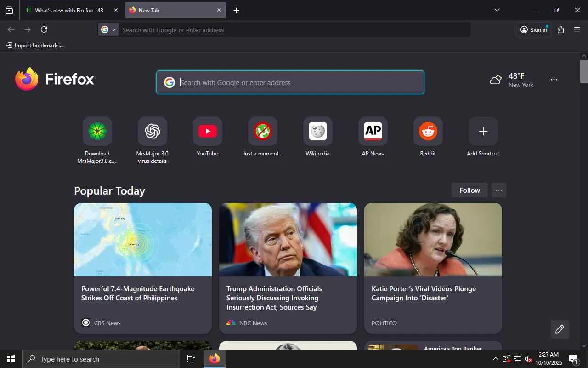
Task: Click the cloud weather icon
Action: [x=496, y=80]
